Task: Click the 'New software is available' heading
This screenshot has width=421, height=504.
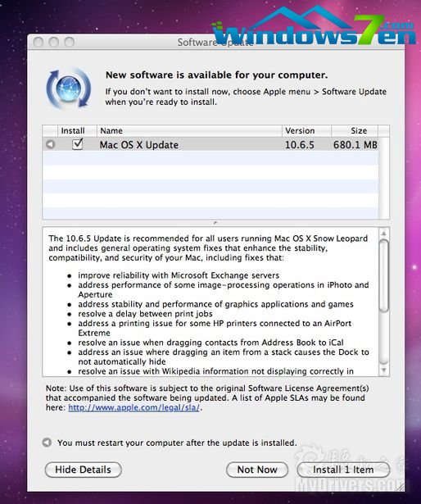Action: coord(216,75)
